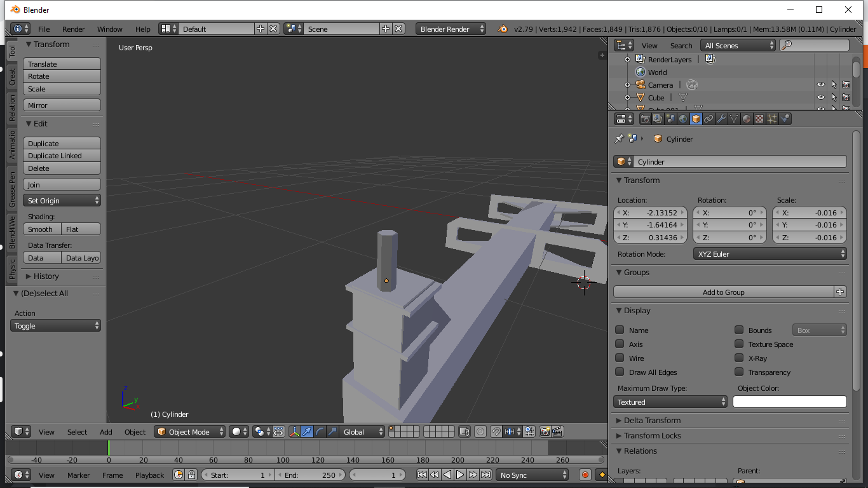Image resolution: width=868 pixels, height=488 pixels.
Task: Toggle use preview range clock icon
Action: point(179,475)
